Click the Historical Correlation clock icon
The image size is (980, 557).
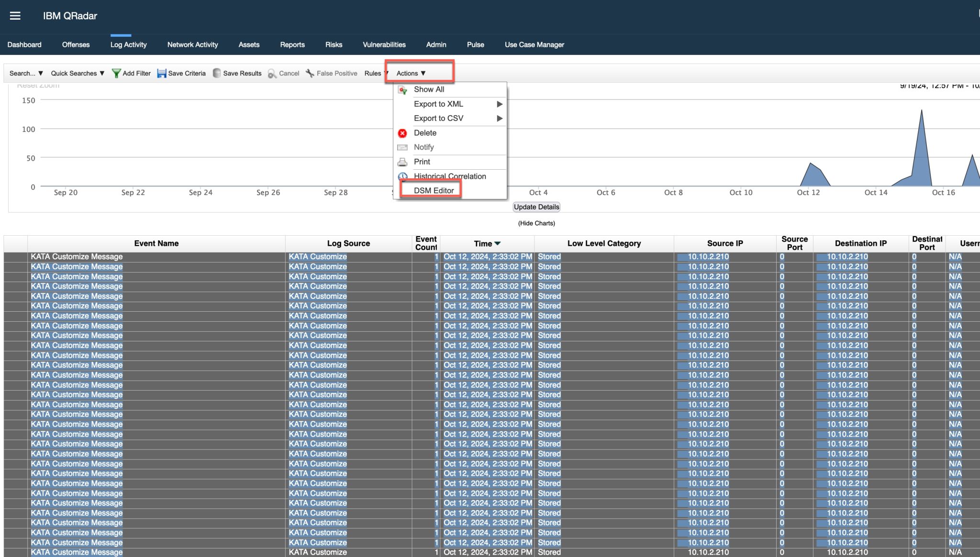pyautogui.click(x=402, y=176)
